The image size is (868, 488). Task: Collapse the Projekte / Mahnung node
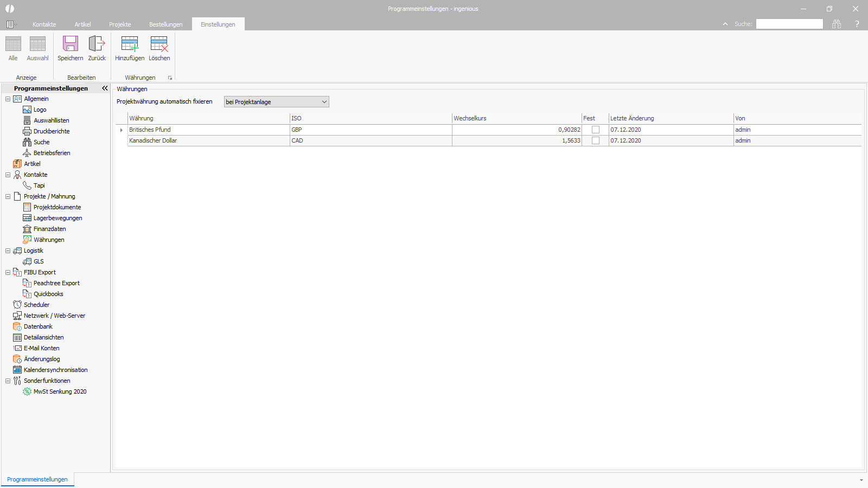[8, 196]
